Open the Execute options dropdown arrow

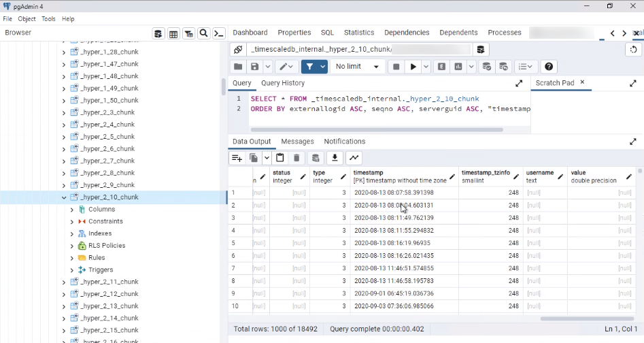[x=426, y=67]
